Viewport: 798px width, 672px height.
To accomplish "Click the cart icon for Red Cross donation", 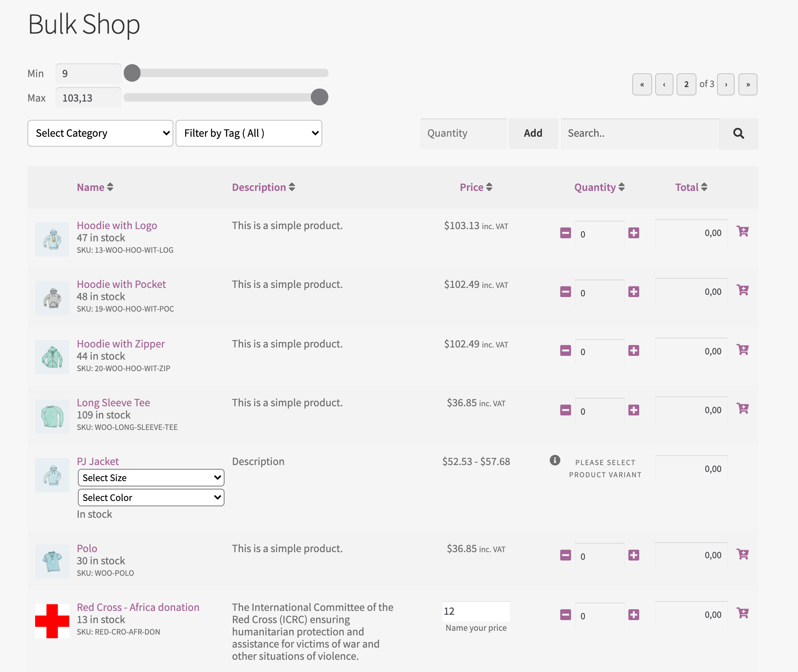I will click(742, 612).
